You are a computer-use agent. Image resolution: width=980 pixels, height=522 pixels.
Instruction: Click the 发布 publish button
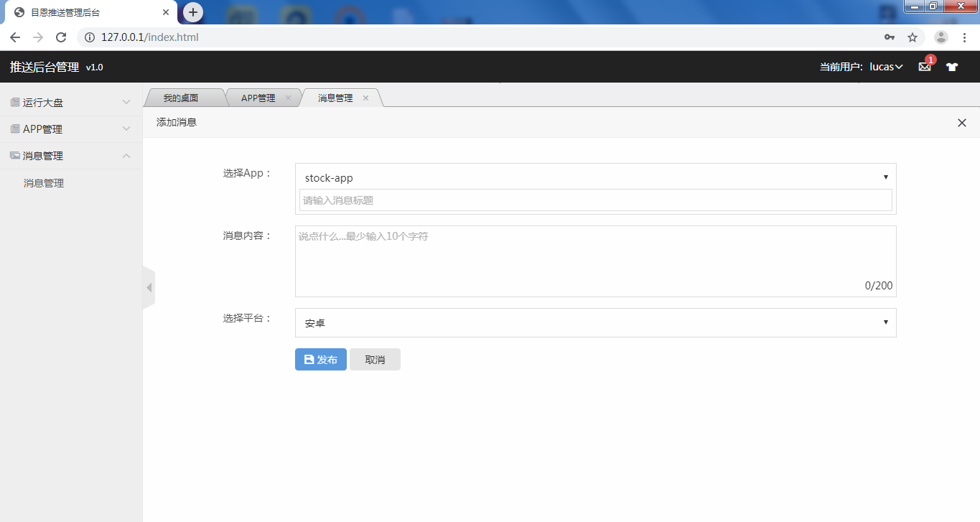coord(321,360)
